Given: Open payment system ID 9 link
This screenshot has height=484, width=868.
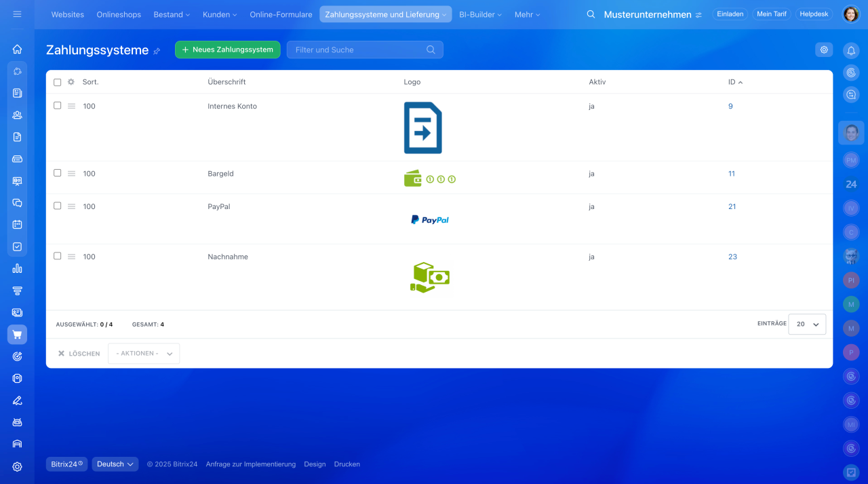Looking at the screenshot, I should click(x=730, y=107).
